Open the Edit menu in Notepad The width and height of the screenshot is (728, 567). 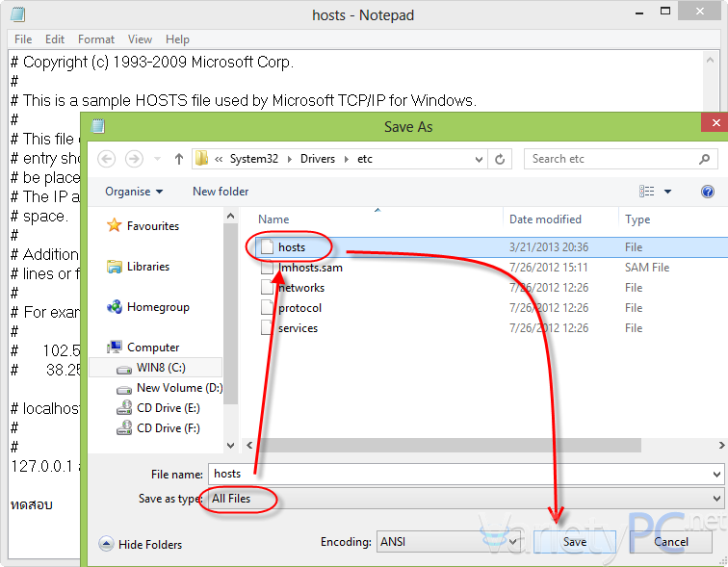(55, 39)
